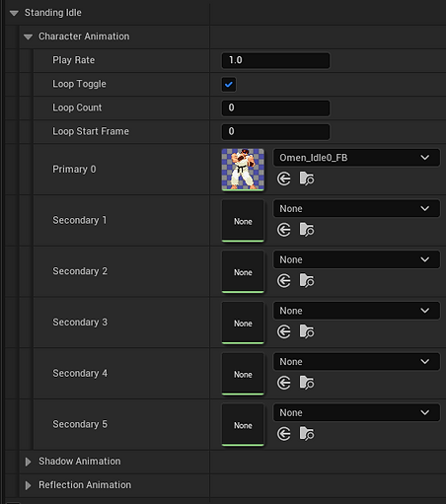Open the Secondary 5 asset dropdown
Screen dimensions: 446x504
point(356,412)
